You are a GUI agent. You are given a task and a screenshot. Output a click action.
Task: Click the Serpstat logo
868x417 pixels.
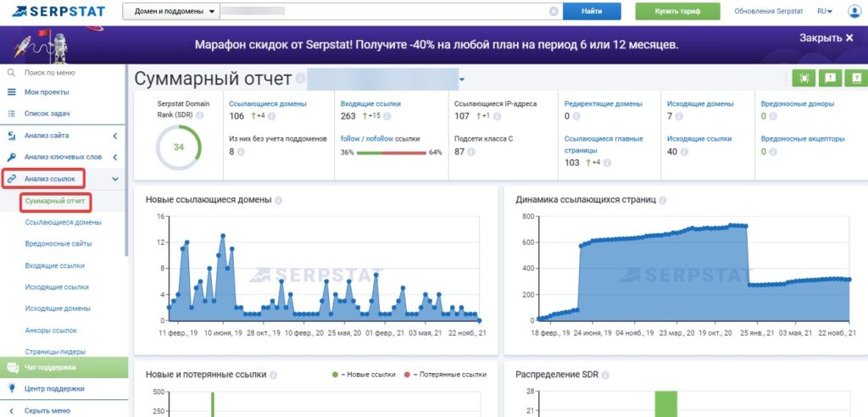click(58, 11)
